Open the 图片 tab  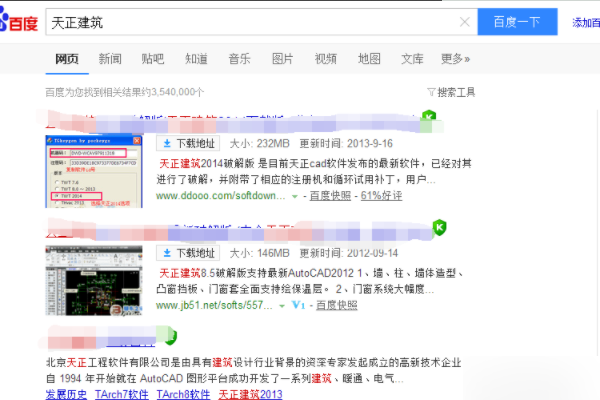(282, 59)
